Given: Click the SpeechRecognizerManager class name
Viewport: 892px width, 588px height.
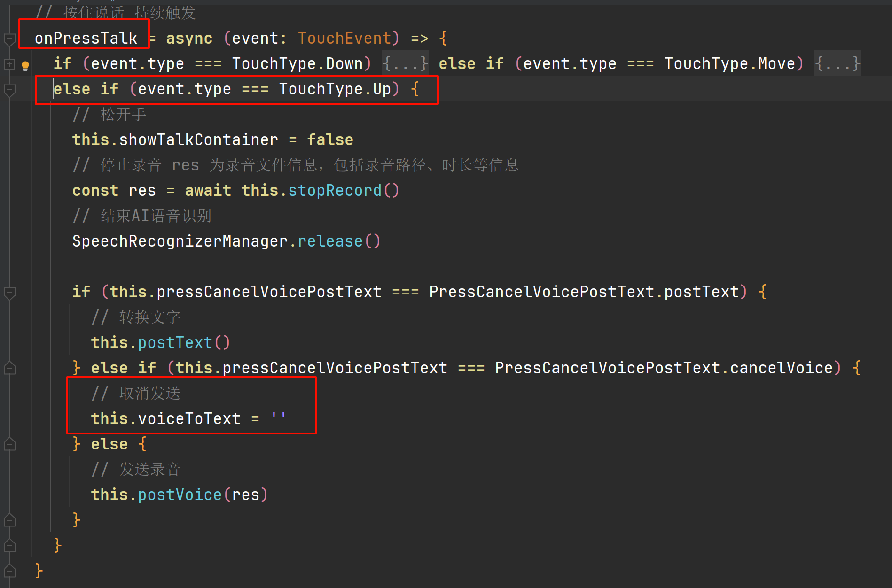Looking at the screenshot, I should click(180, 241).
